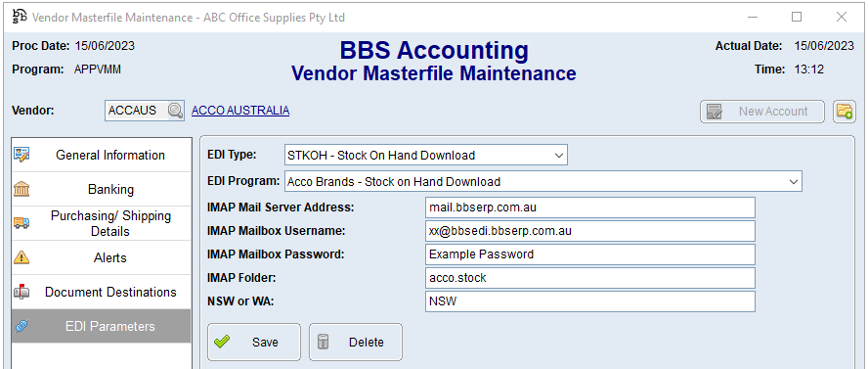Click the Banking building icon
This screenshot has width=868, height=369.
coord(22,189)
